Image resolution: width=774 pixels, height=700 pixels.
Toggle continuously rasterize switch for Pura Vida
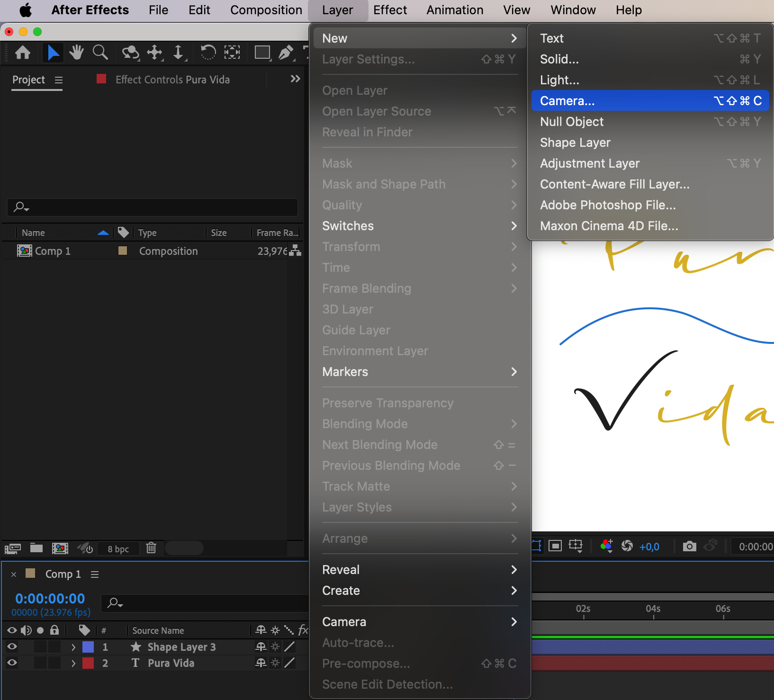tap(275, 663)
